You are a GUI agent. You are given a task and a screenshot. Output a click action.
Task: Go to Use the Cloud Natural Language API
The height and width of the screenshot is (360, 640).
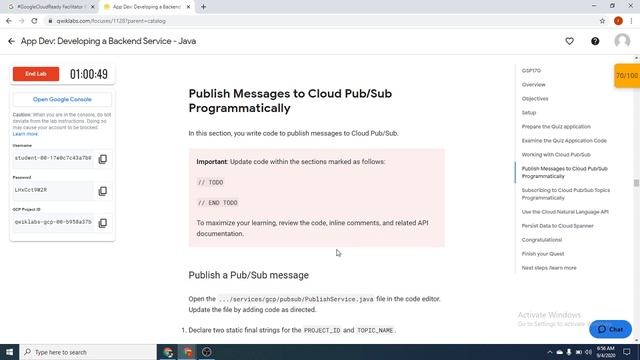(x=565, y=212)
